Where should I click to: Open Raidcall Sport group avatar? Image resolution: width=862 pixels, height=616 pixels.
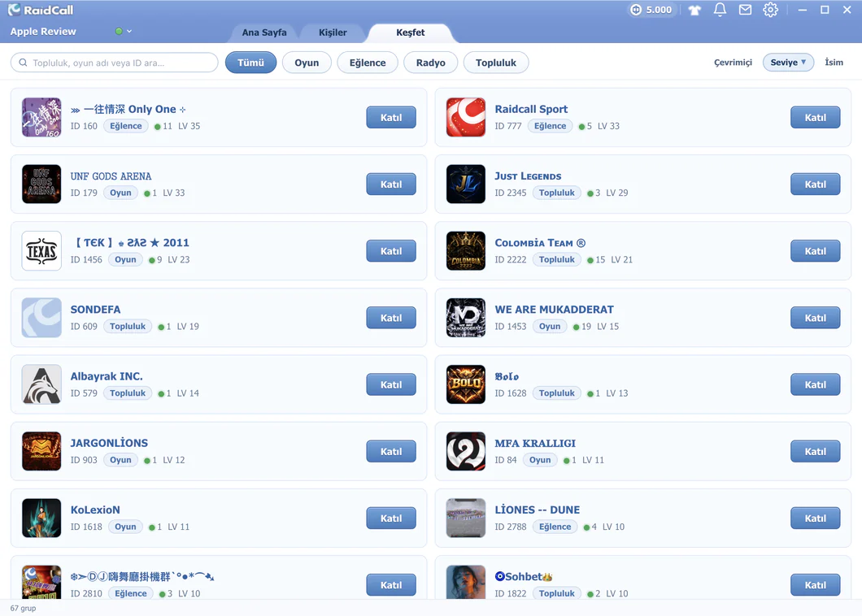pyautogui.click(x=466, y=117)
